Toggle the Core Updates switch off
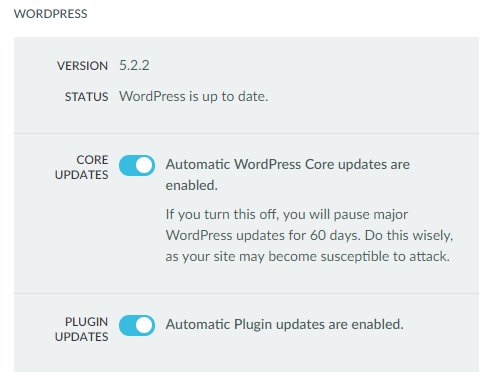Image resolution: width=491 pixels, height=381 pixels. point(137,165)
